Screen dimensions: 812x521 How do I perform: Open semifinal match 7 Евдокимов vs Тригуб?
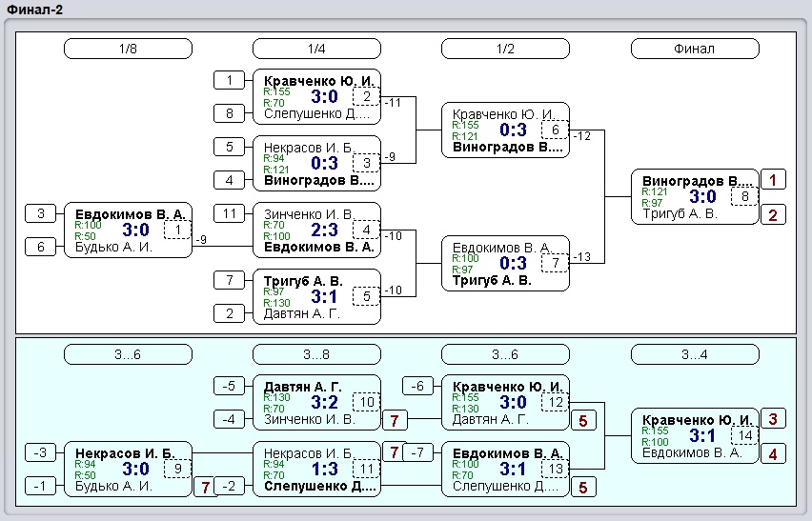pos(505,263)
